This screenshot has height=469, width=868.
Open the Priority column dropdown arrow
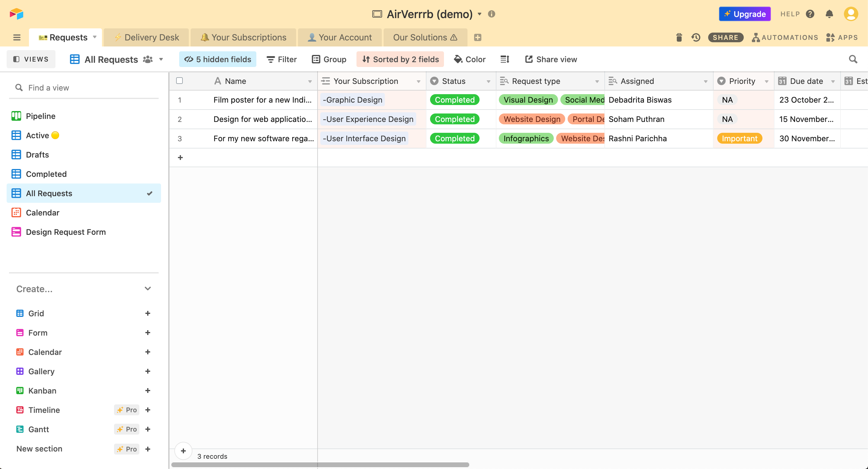(x=767, y=81)
